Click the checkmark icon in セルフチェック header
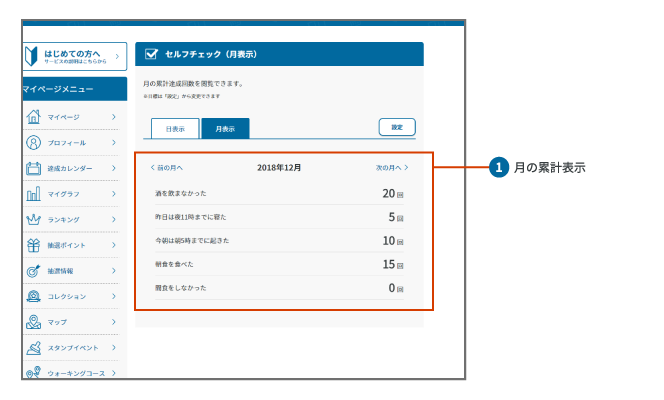 (151, 54)
